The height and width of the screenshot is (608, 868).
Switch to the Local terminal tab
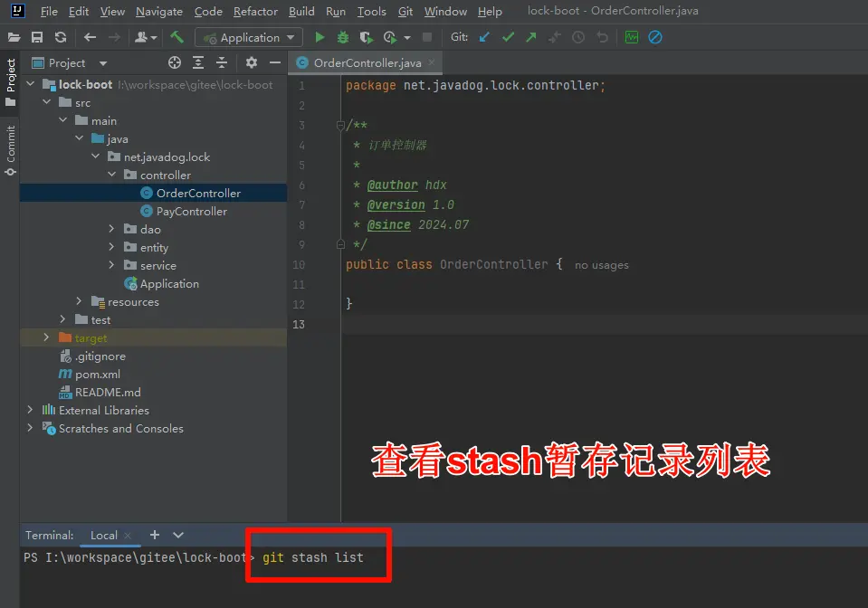point(103,535)
